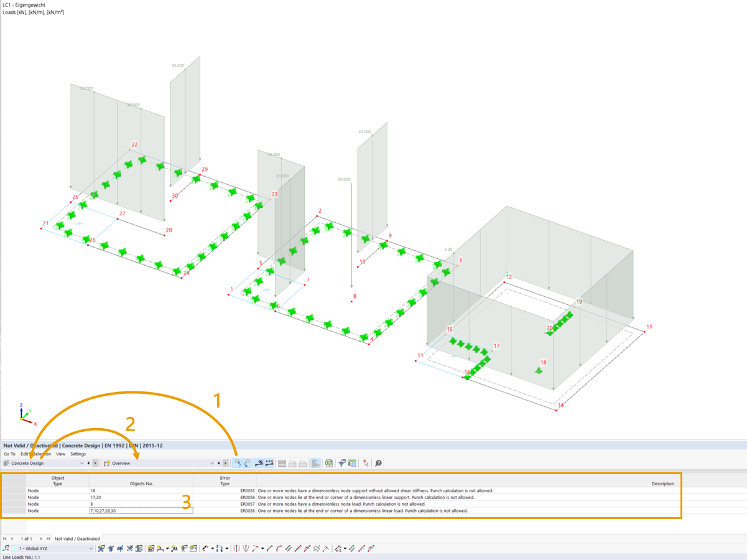Click the last-page arrow in the table pager
The height and width of the screenshot is (560, 747).
click(x=48, y=537)
